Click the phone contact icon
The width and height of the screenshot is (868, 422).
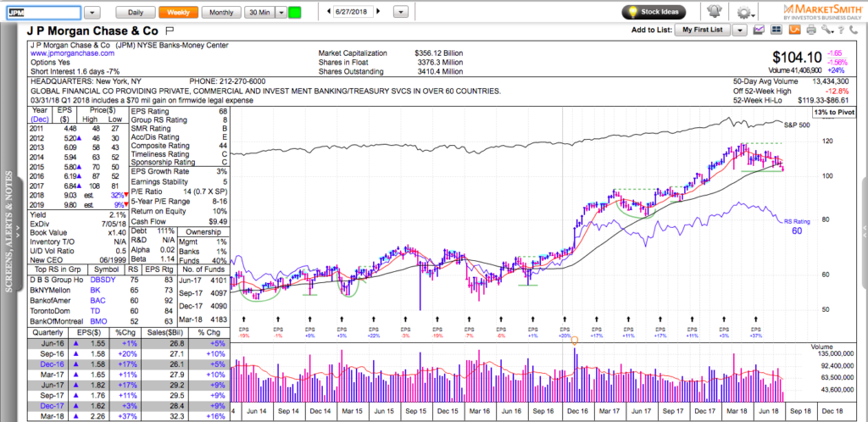pyautogui.click(x=853, y=30)
